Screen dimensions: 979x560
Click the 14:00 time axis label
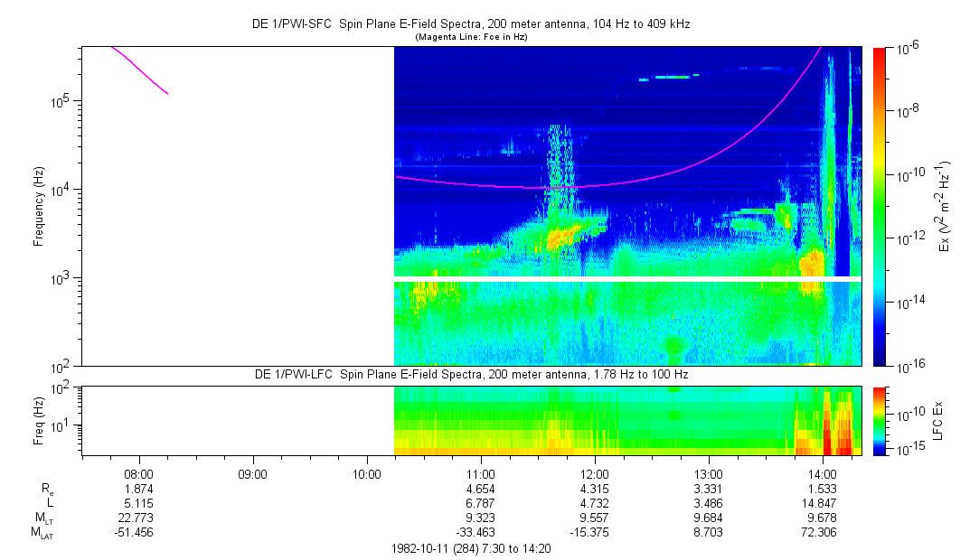[x=822, y=473]
